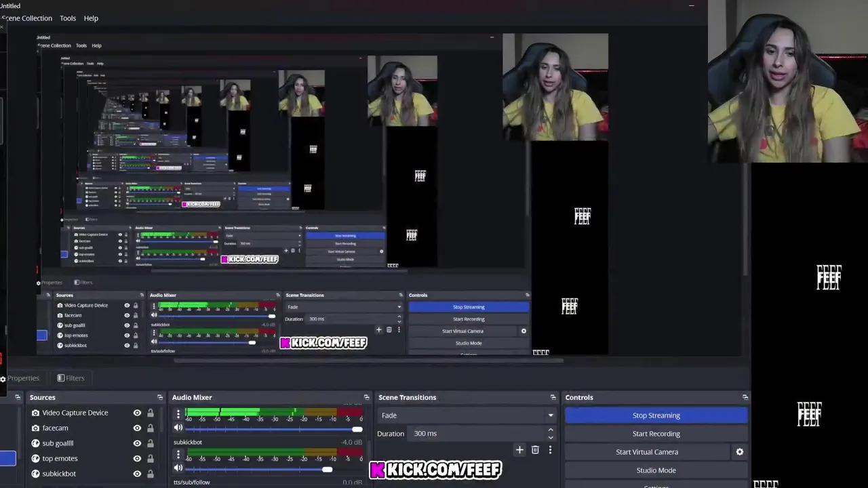
Task: Open the Filters dialog for the source
Action: pos(71,378)
